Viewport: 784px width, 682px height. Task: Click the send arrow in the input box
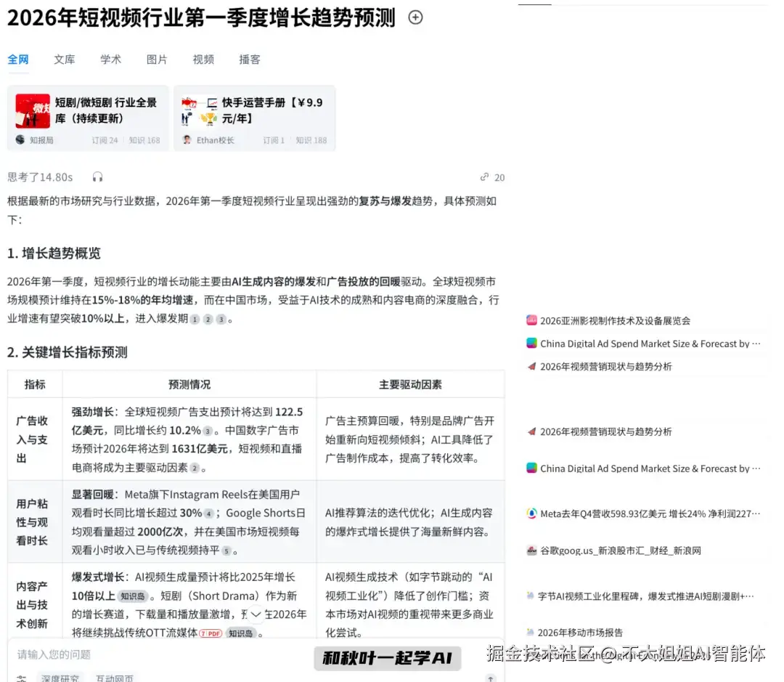[x=491, y=678]
